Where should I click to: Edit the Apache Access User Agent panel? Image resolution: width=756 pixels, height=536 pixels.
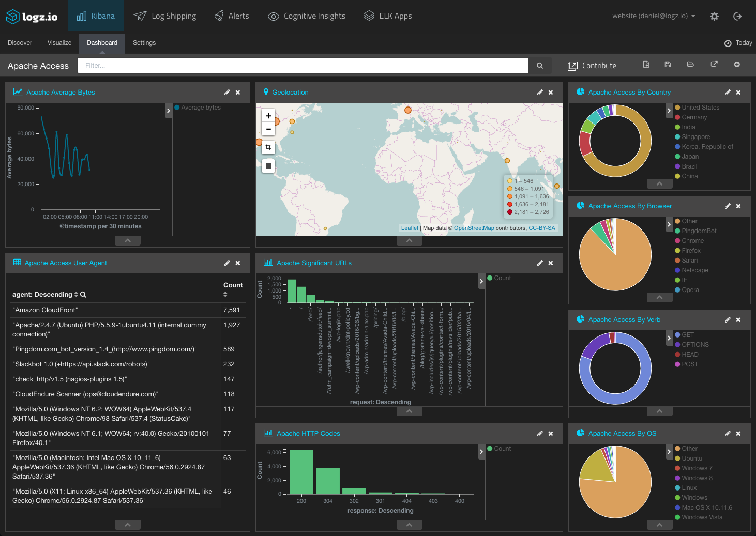click(227, 263)
